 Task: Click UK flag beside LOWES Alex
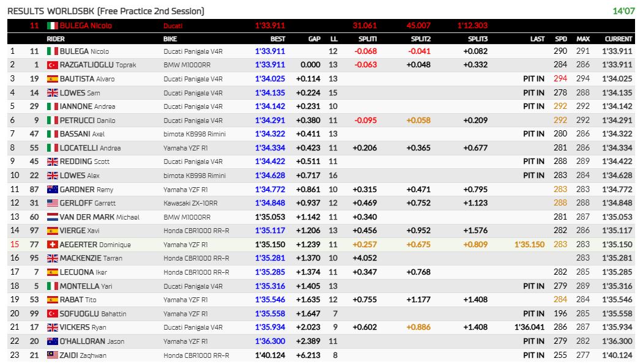[53, 176]
